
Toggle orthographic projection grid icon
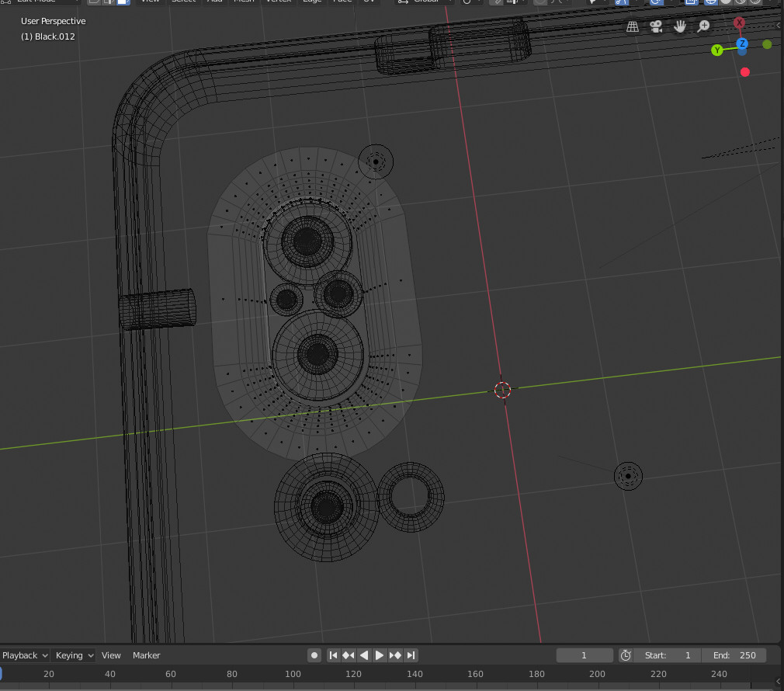coord(633,26)
